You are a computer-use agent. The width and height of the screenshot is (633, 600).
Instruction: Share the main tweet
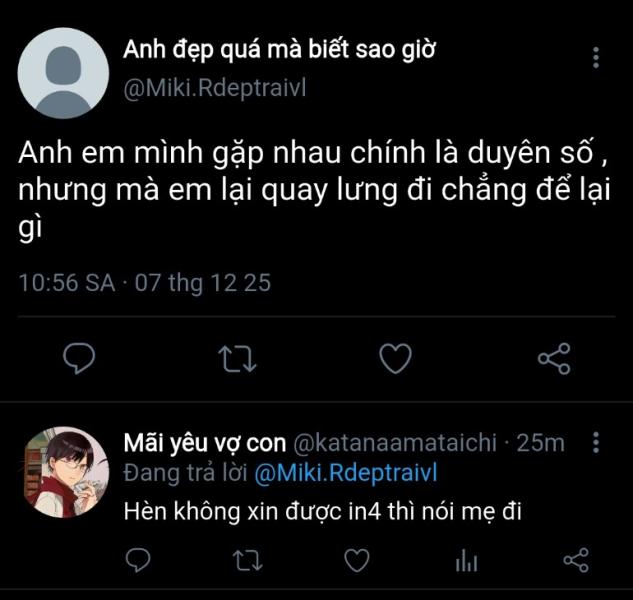[x=554, y=358]
